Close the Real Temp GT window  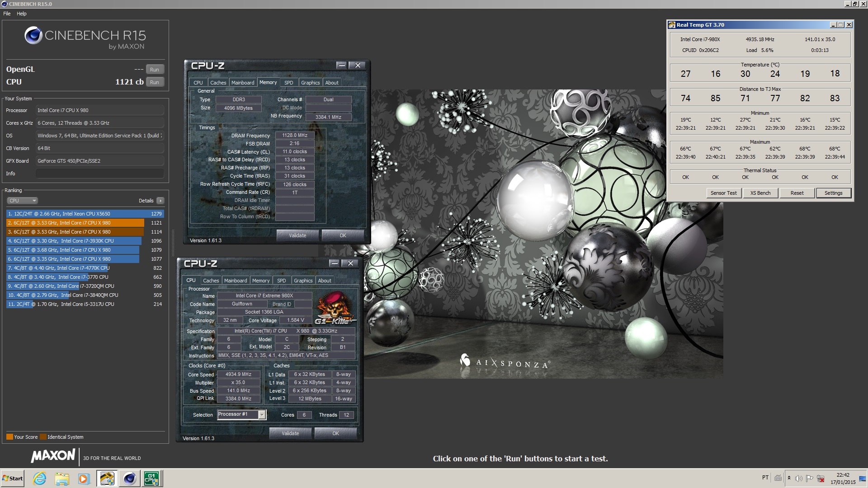pos(849,25)
